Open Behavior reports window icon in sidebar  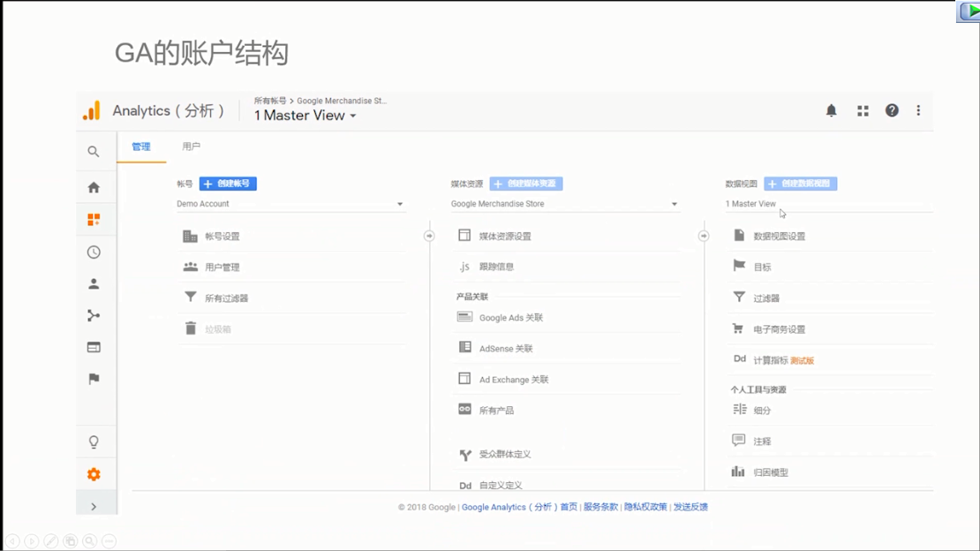pyautogui.click(x=93, y=347)
